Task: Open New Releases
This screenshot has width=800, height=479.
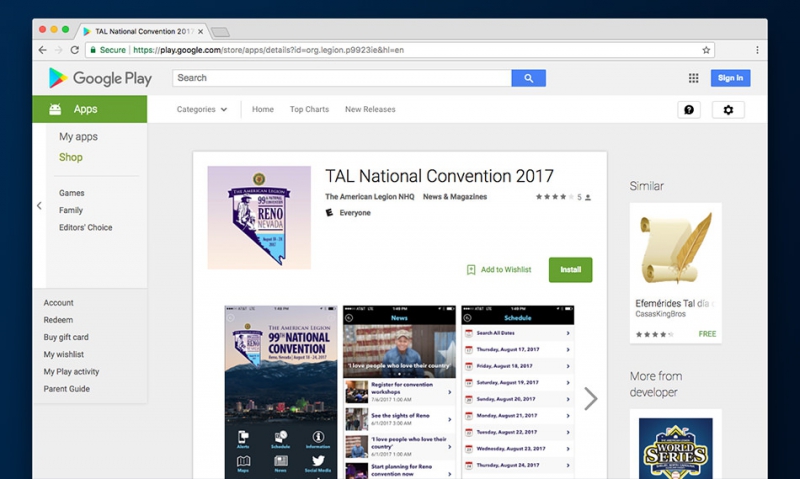Action: coord(370,109)
